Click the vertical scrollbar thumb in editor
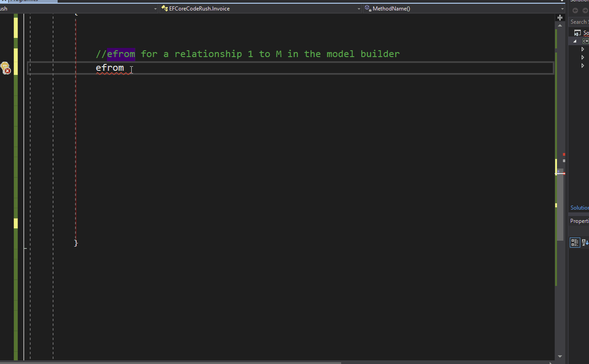This screenshot has height=364, width=589. (560, 206)
